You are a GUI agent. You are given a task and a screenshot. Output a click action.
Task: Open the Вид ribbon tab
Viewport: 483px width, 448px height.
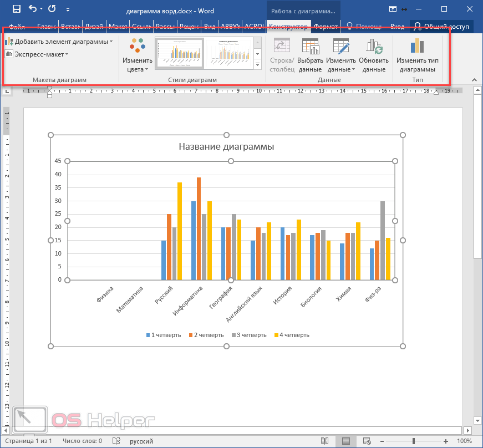(x=210, y=26)
